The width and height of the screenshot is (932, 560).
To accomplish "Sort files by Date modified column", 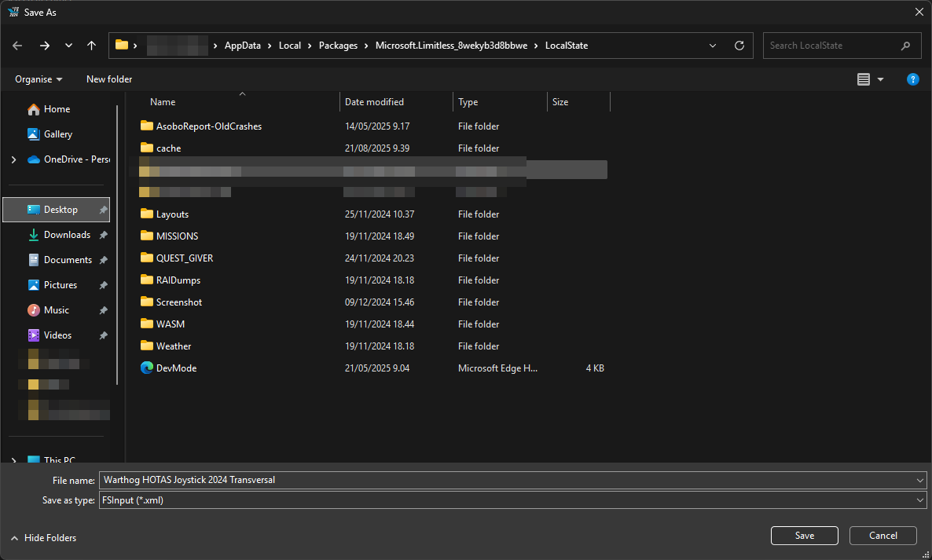I will click(x=374, y=102).
